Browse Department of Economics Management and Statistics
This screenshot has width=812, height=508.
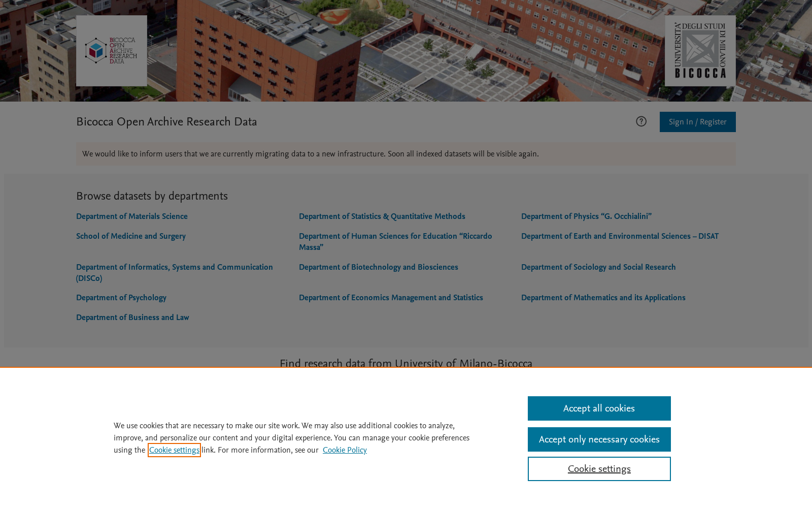(391, 298)
